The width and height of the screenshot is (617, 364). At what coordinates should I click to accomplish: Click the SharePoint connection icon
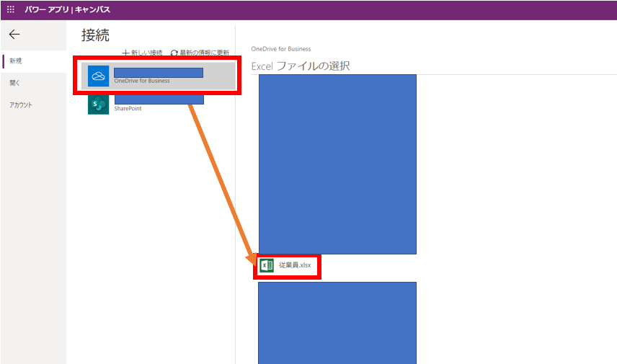coord(98,105)
